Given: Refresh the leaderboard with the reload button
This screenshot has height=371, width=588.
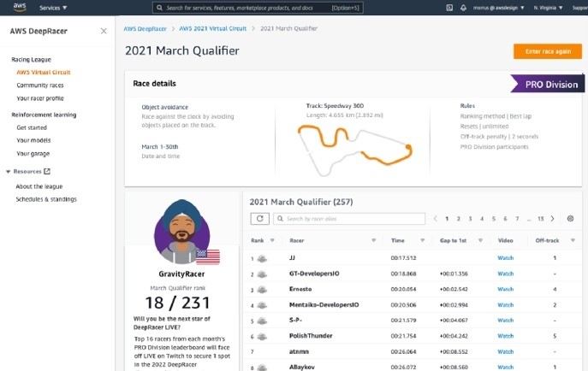Looking at the screenshot, I should coord(260,219).
